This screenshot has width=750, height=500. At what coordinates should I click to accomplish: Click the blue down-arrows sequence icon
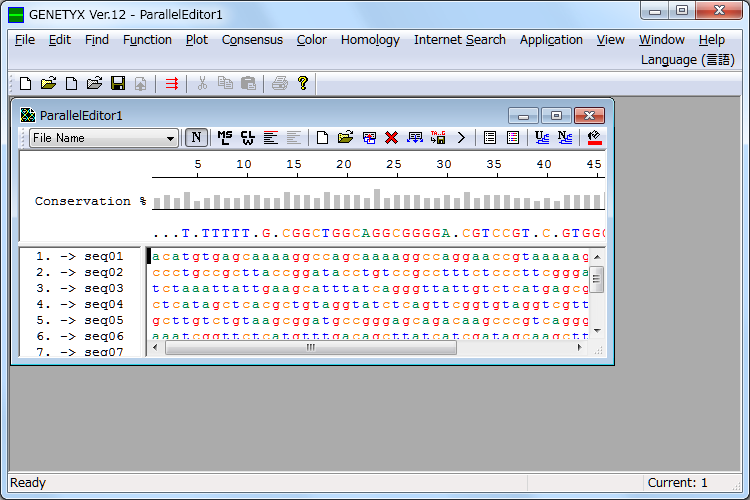point(415,138)
